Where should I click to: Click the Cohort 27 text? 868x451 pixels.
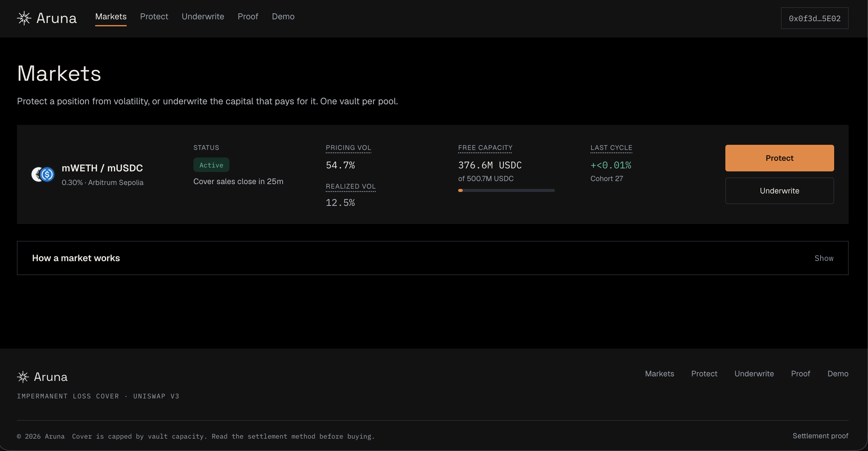pyautogui.click(x=607, y=179)
